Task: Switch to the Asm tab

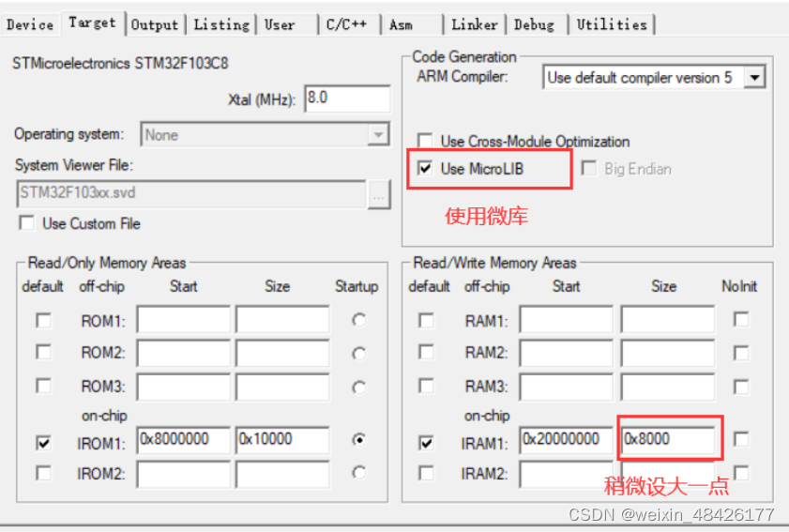Action: tap(412, 24)
